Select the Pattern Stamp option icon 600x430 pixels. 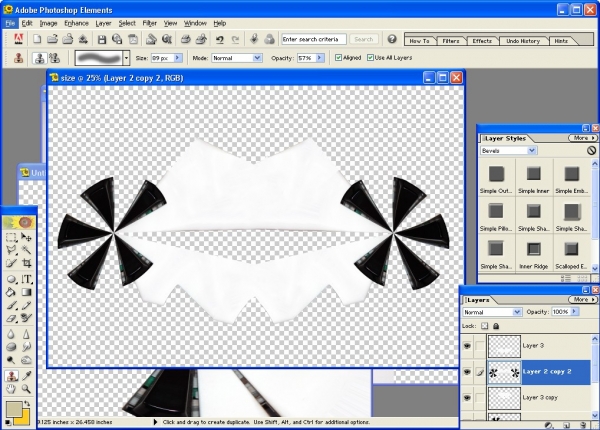coord(54,58)
